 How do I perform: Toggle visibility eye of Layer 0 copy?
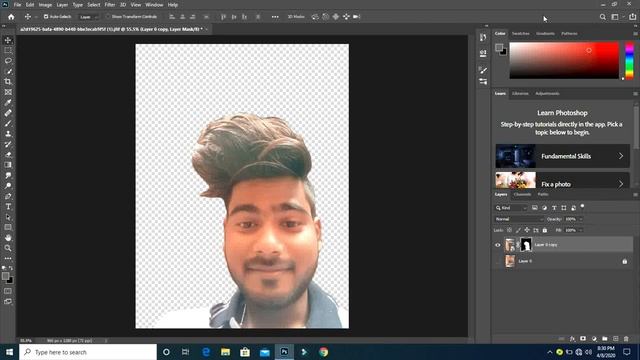[x=498, y=245]
